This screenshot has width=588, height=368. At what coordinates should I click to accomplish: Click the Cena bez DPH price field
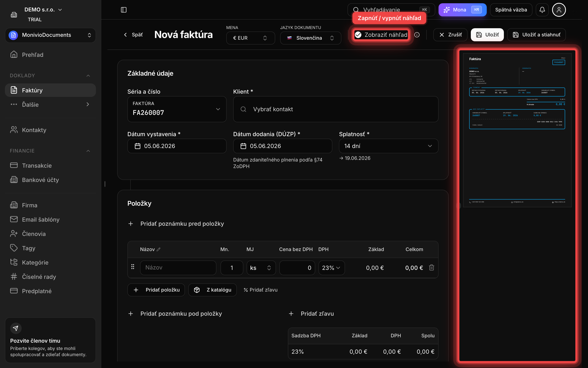[297, 268]
